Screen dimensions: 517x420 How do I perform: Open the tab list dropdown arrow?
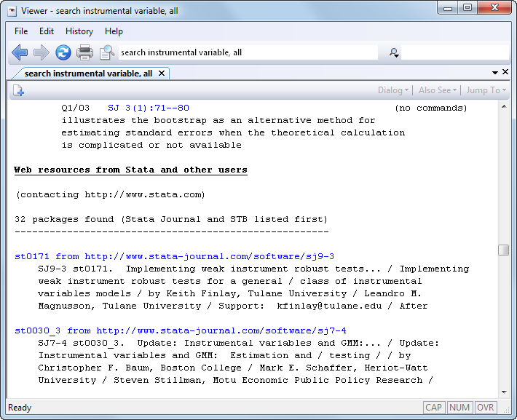point(495,73)
